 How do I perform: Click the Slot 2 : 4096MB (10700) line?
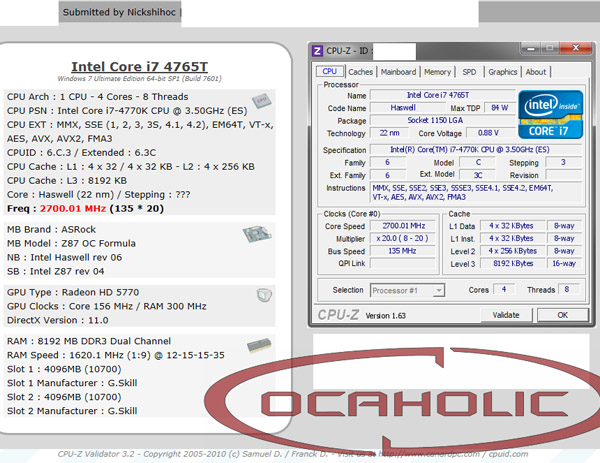[64, 397]
